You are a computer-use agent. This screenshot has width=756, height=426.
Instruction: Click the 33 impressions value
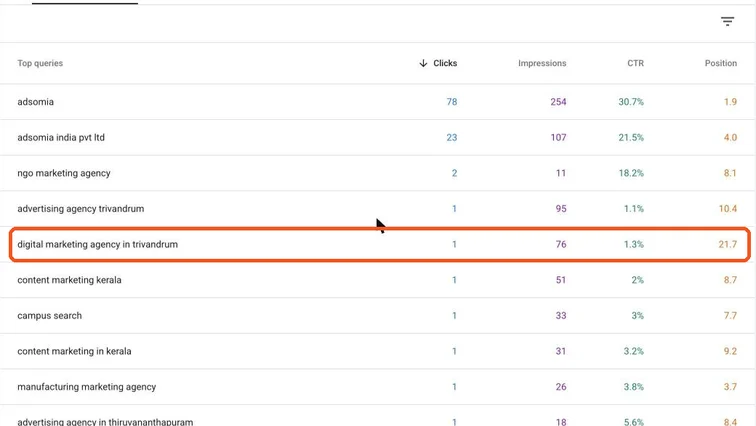pos(561,316)
